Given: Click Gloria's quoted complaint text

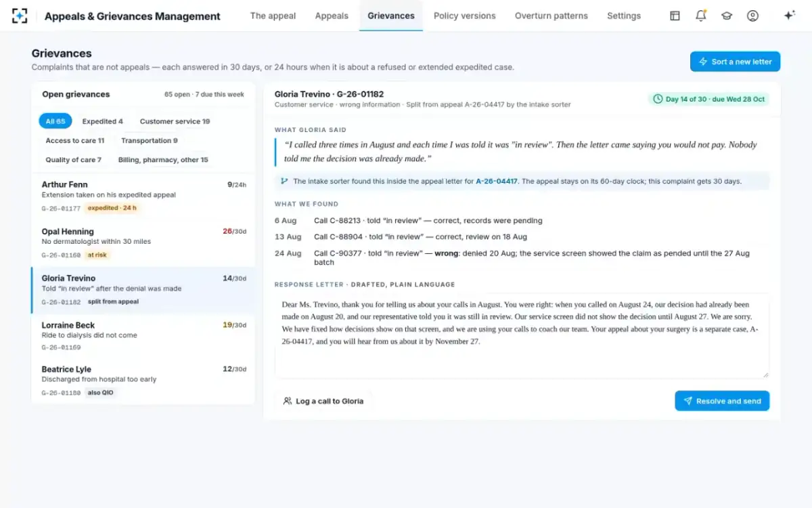Looking at the screenshot, I should tap(521, 152).
